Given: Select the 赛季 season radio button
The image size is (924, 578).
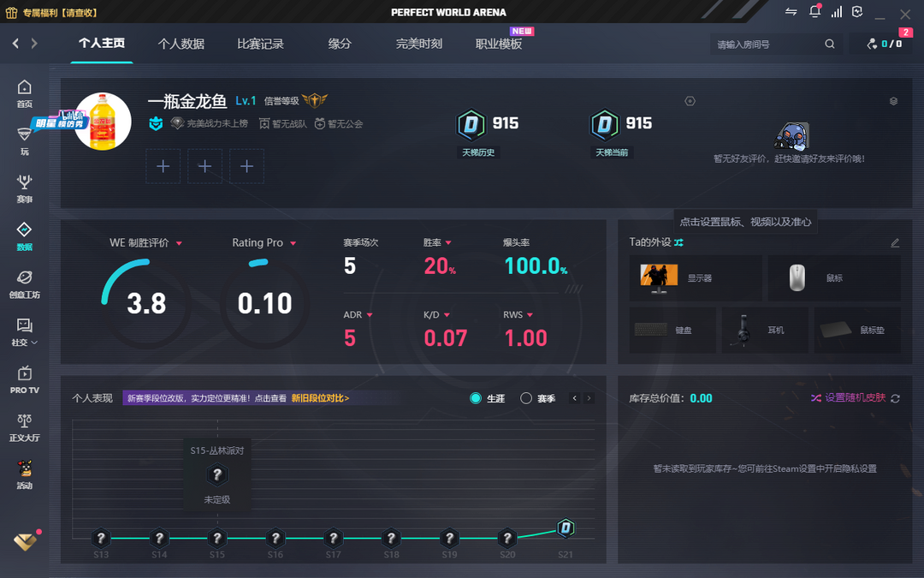Looking at the screenshot, I should coord(526,399).
